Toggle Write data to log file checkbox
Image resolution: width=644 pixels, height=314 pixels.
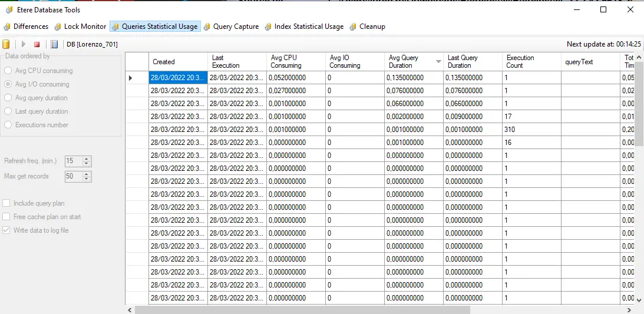tap(7, 230)
